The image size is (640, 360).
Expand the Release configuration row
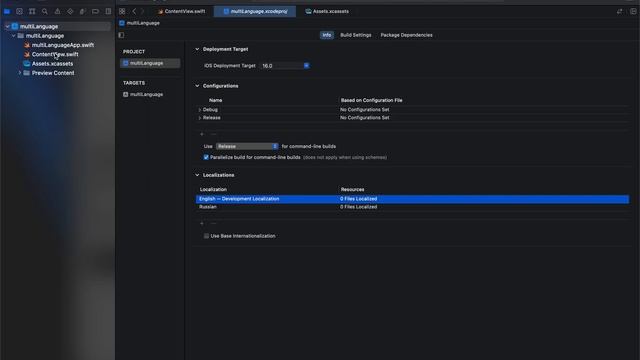(200, 118)
